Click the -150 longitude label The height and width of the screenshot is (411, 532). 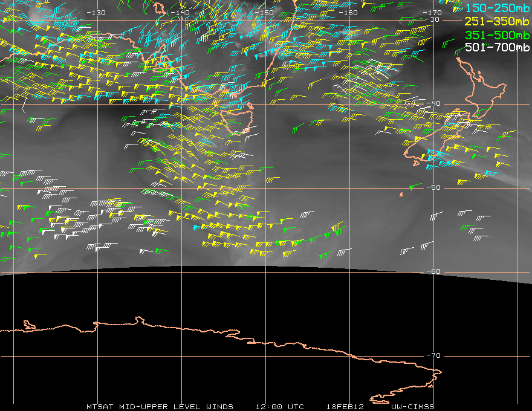point(264,13)
